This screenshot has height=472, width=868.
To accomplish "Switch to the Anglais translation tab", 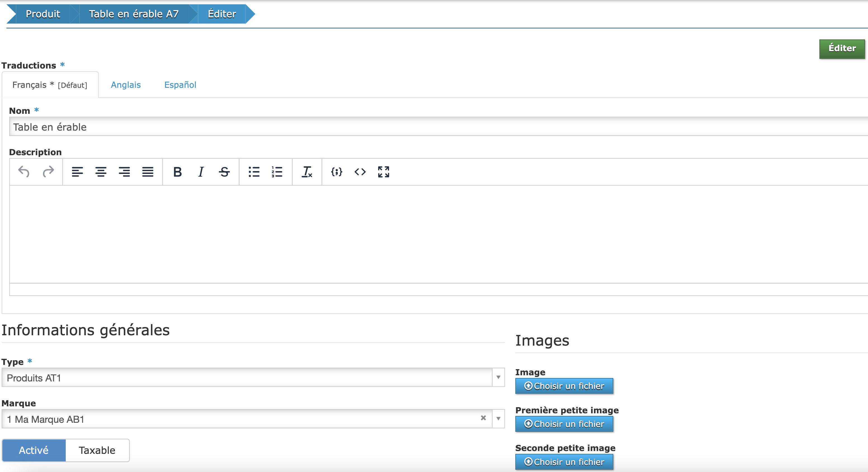I will coord(126,85).
